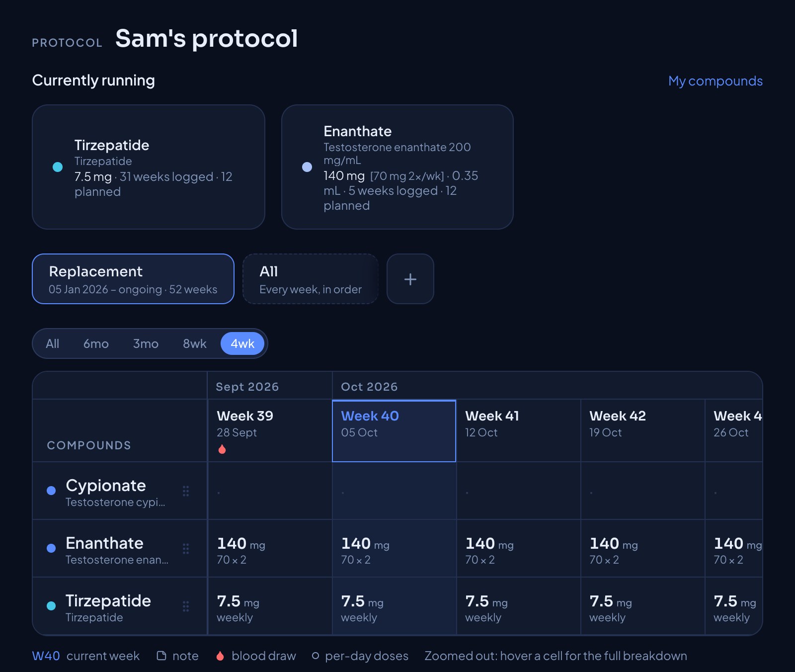Screen dimensions: 795x672
Task: Click the per-day doses circle in legend
Action: coord(315,656)
